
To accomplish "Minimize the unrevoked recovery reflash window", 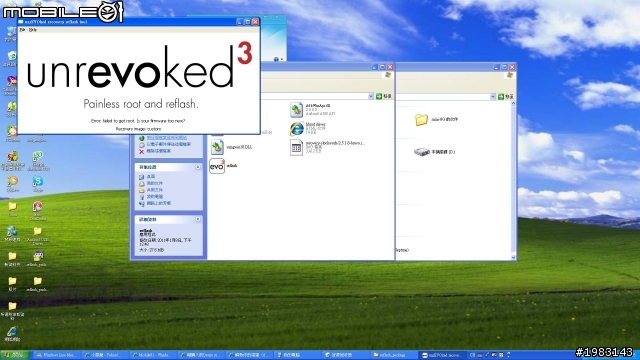I will [x=240, y=22].
